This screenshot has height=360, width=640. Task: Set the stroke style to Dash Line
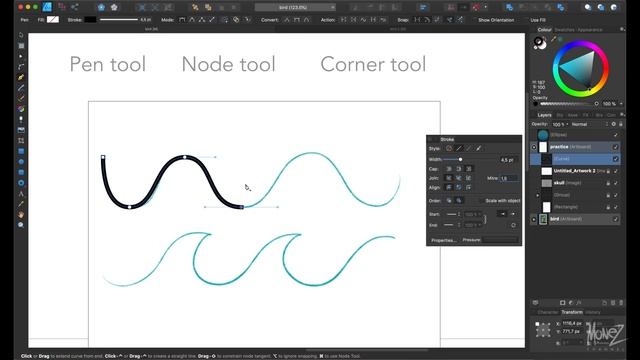[x=469, y=149]
